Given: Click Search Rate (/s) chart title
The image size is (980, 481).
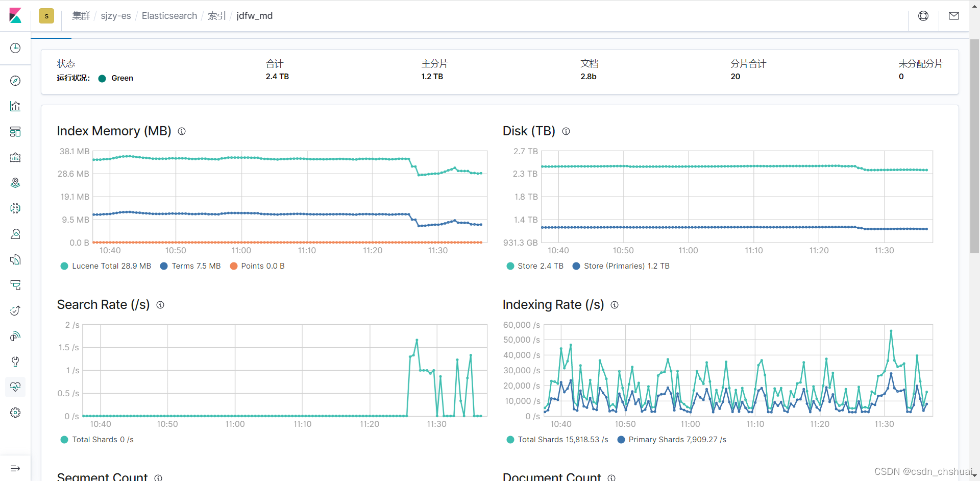Looking at the screenshot, I should [x=104, y=305].
